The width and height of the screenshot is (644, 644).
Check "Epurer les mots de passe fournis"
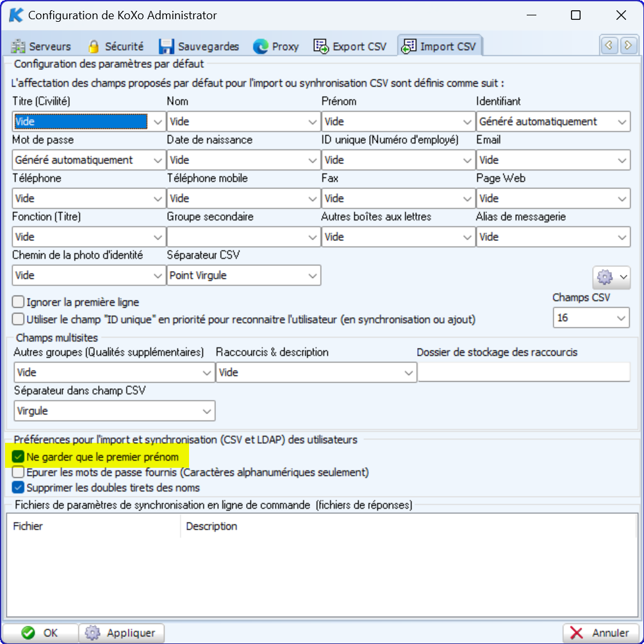pyautogui.click(x=19, y=473)
